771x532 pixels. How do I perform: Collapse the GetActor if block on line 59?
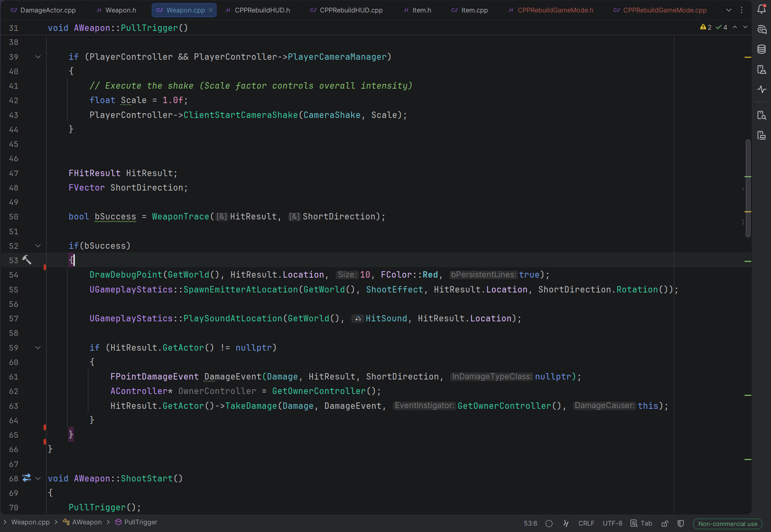tap(38, 347)
